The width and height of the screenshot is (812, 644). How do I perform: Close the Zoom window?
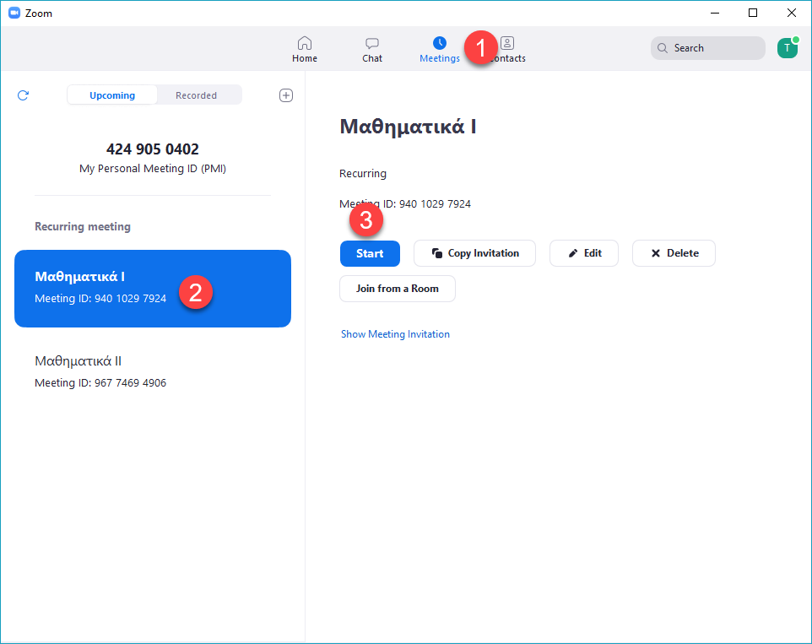pyautogui.click(x=791, y=13)
